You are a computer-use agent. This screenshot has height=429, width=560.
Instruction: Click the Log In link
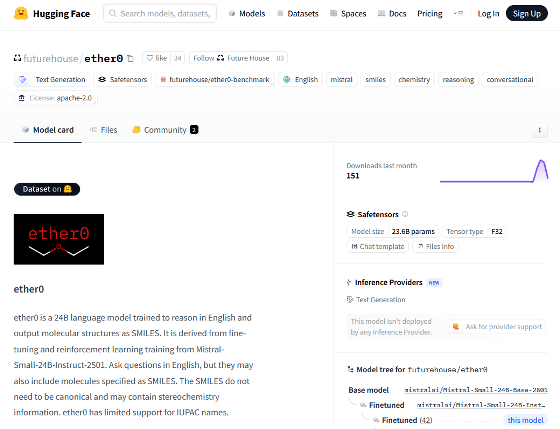488,14
